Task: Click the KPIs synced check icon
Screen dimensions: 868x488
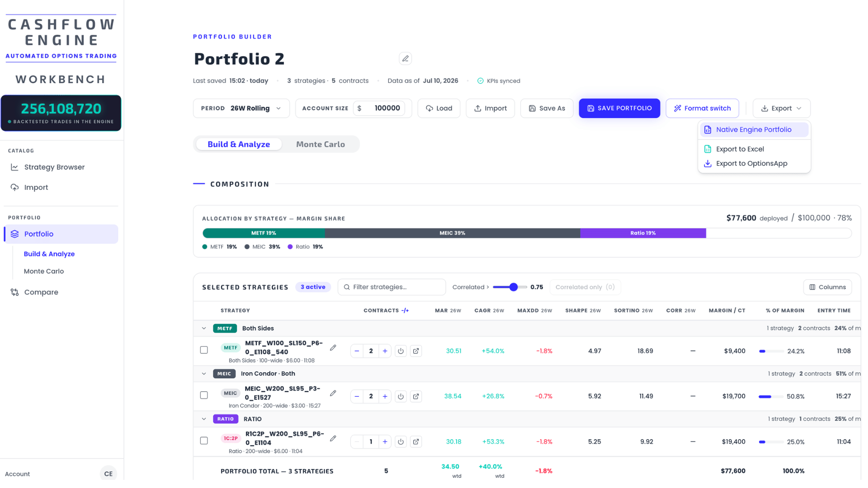Action: coord(480,81)
